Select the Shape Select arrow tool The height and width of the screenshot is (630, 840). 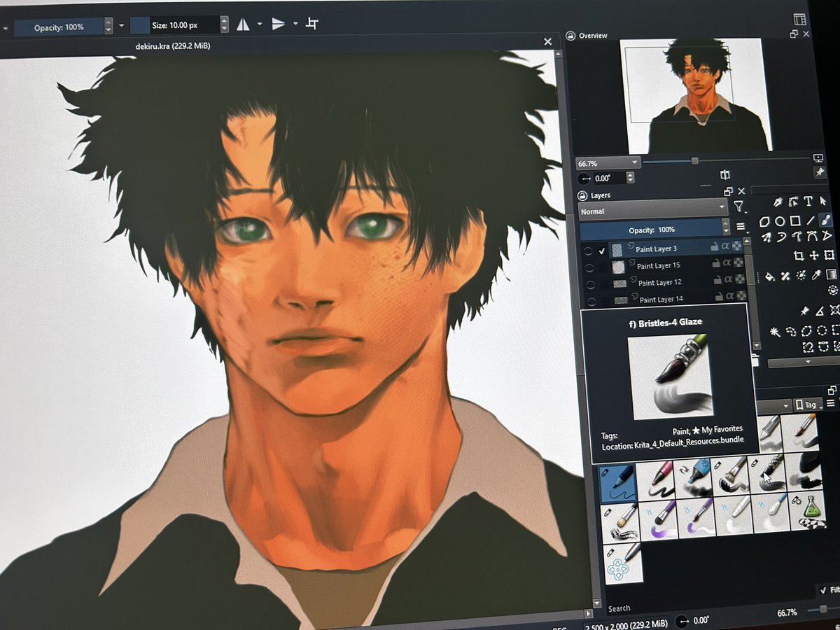(823, 202)
